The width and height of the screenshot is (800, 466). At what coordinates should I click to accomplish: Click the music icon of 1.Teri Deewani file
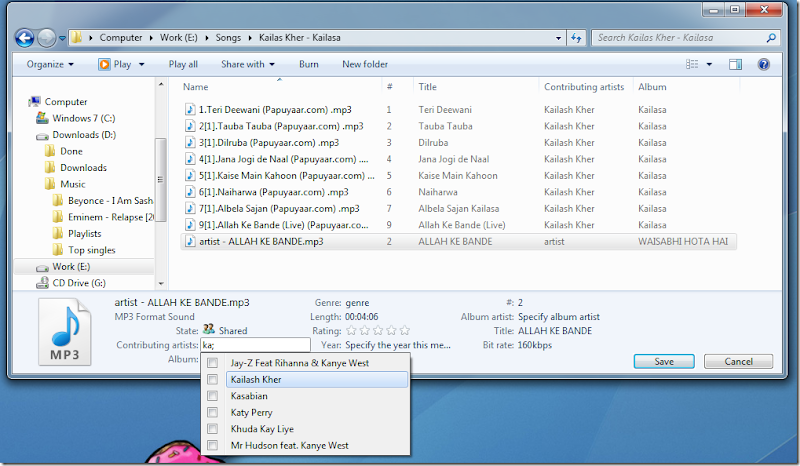190,109
